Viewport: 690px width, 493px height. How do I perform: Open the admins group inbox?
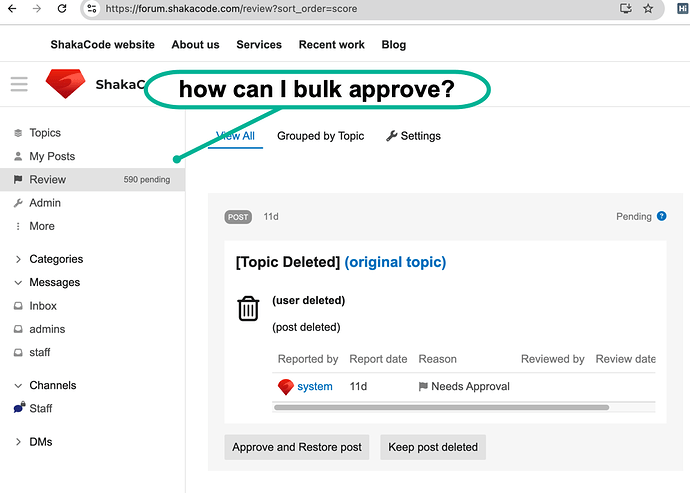coord(92,329)
